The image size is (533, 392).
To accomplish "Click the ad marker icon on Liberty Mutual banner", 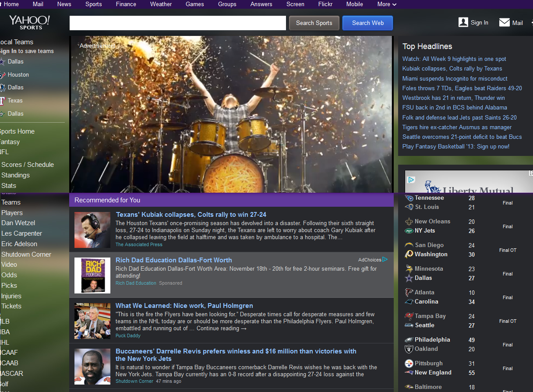I will 411,180.
